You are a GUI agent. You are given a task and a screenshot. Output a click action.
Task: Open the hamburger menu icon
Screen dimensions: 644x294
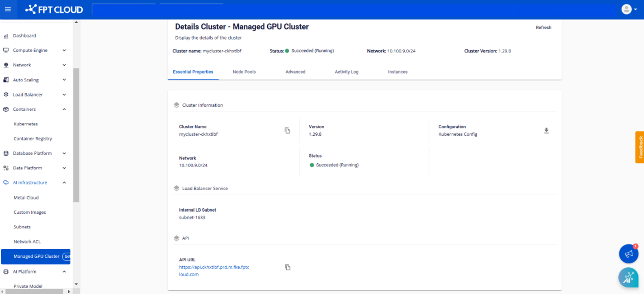point(8,9)
